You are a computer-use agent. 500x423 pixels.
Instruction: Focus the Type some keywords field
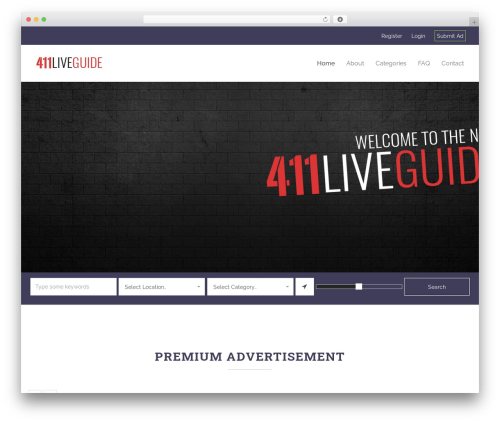point(73,287)
